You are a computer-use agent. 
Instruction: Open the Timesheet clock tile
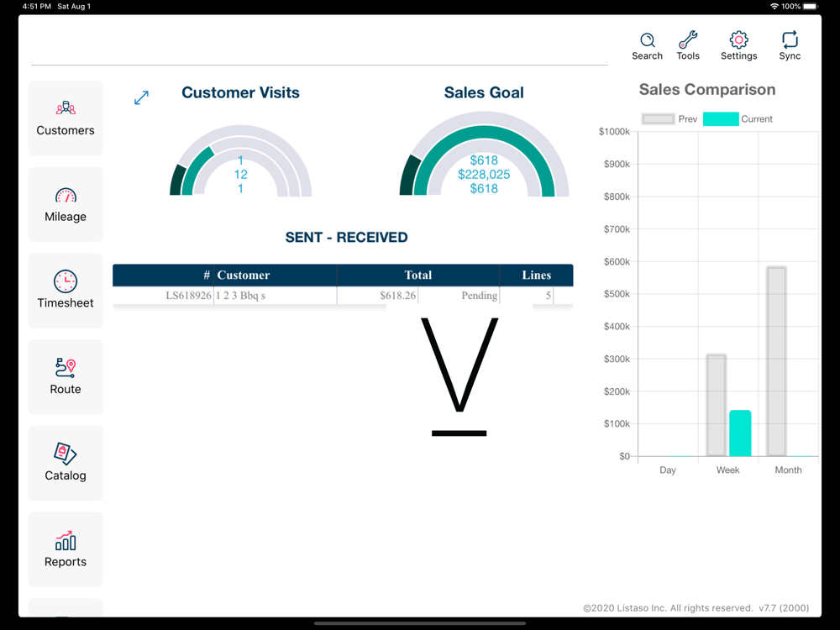pyautogui.click(x=66, y=291)
